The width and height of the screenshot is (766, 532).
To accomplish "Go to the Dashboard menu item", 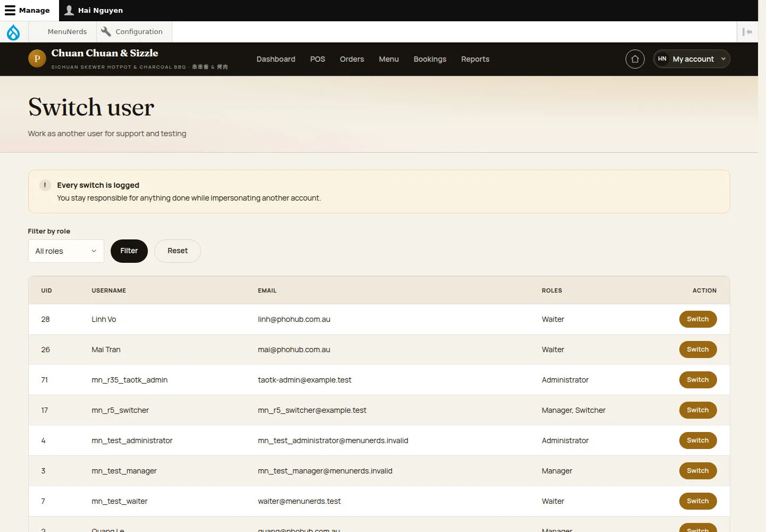I will tap(276, 59).
